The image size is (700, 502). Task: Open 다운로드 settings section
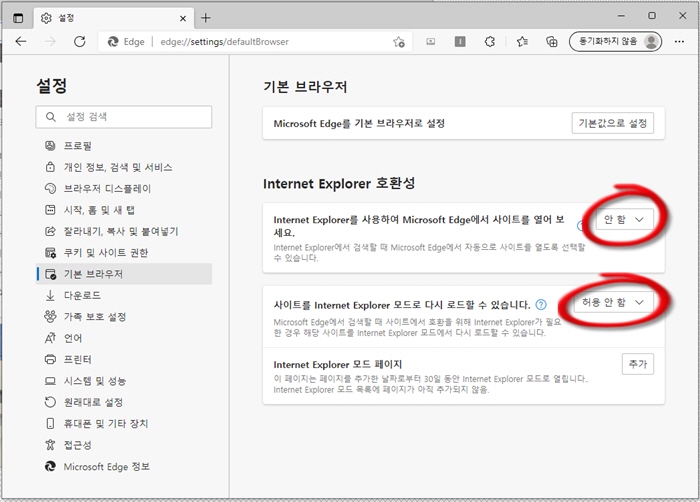pos(124,295)
